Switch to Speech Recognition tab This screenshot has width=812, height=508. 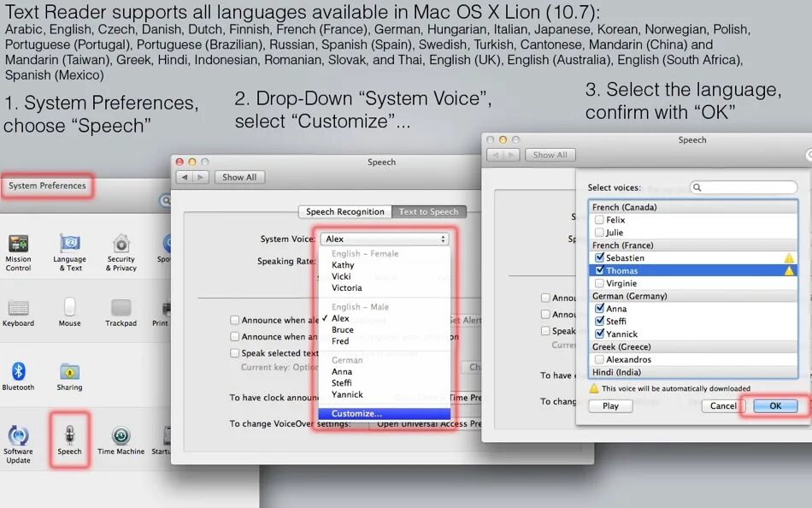tap(345, 211)
